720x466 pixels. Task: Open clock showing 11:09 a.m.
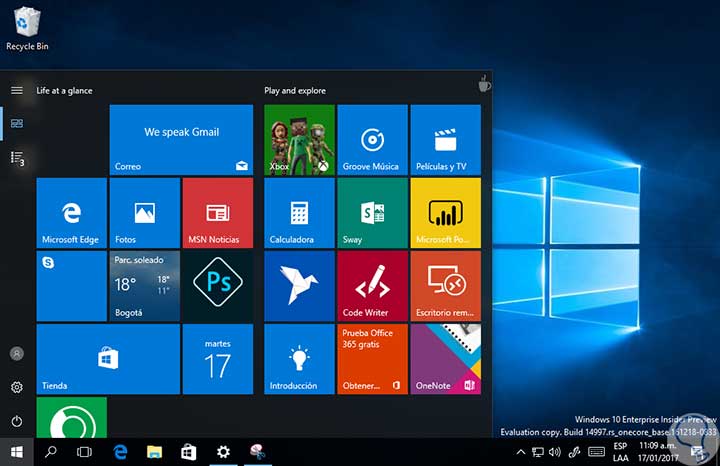tap(658, 452)
